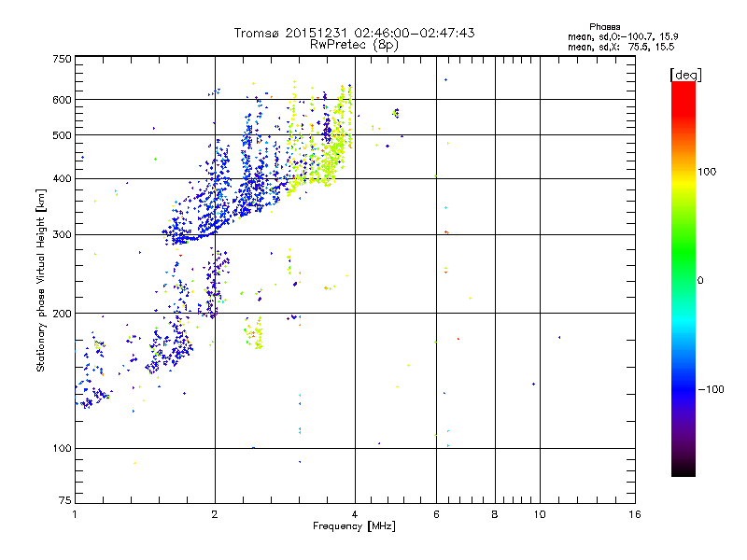This screenshot has height=560, width=747.
Task: Click the '[deg]' colorbar unit label
Action: 686,75
